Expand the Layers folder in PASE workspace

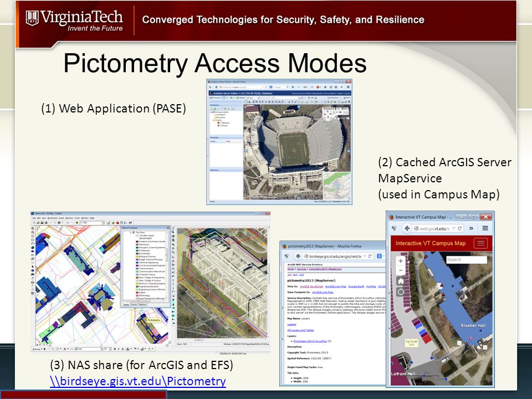pos(213,120)
